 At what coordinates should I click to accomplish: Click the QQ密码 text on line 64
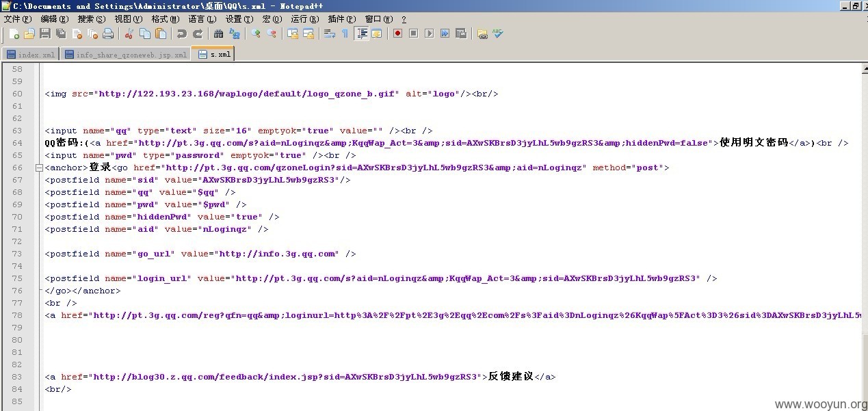[64, 143]
